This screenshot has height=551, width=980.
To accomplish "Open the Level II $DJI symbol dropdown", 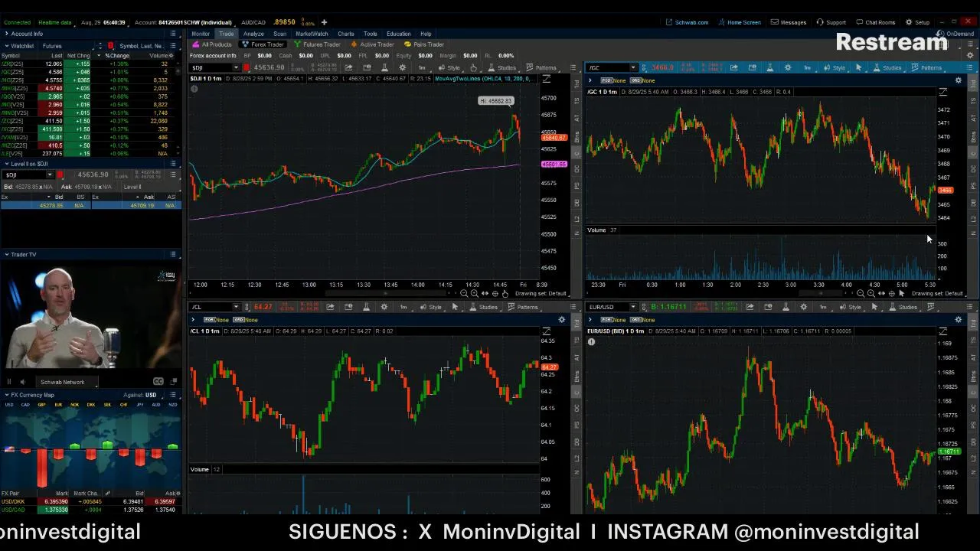I will pyautogui.click(x=50, y=175).
